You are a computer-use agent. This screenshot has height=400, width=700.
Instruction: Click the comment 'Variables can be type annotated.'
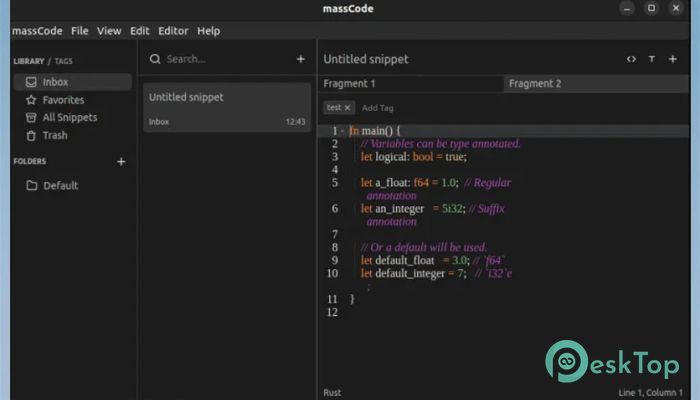(441, 144)
